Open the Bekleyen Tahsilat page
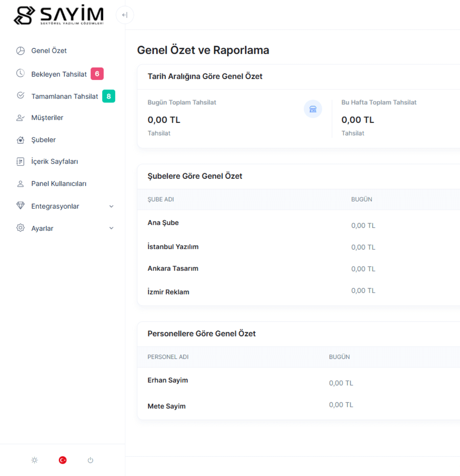The image size is (460, 476). (x=59, y=74)
